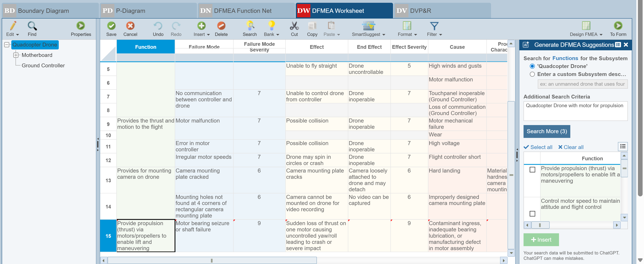Check the Control motor speed suggestion checkbox

(x=532, y=214)
